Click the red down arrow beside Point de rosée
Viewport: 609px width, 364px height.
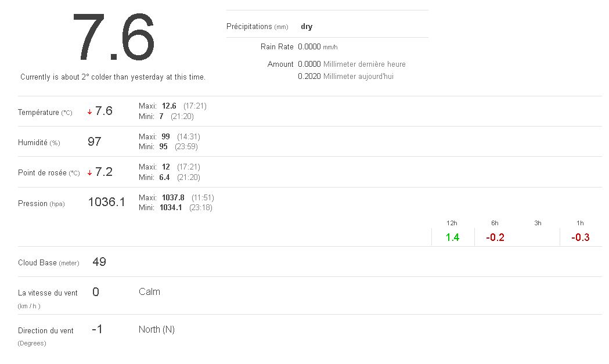pyautogui.click(x=89, y=172)
